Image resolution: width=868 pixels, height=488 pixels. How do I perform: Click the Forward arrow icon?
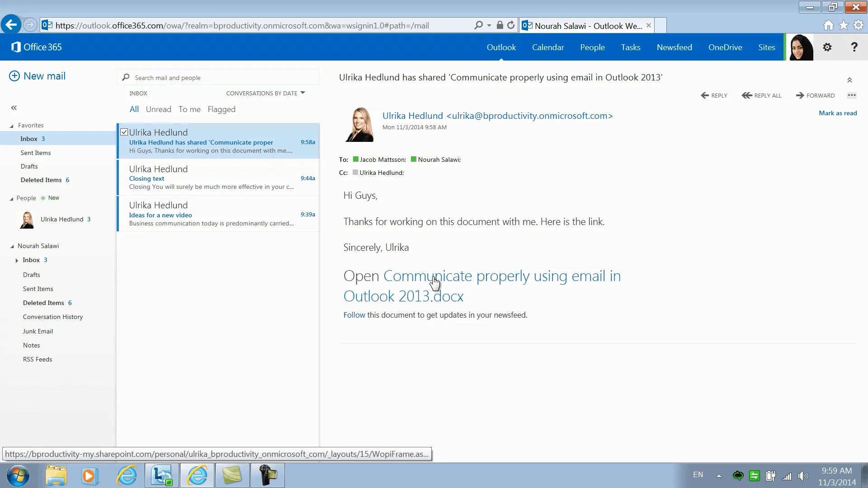(x=800, y=95)
